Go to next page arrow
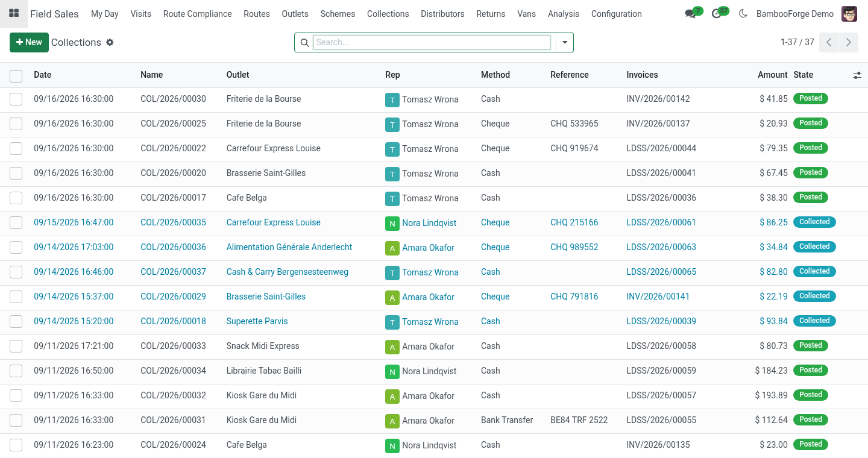Viewport: 868px width, 458px height. coord(848,42)
